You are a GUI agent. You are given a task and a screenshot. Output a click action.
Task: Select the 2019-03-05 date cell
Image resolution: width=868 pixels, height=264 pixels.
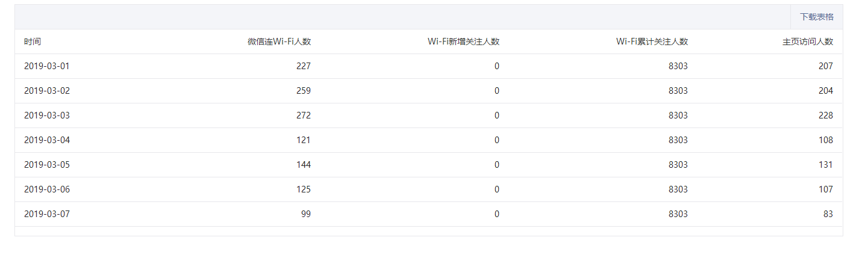[x=47, y=165]
